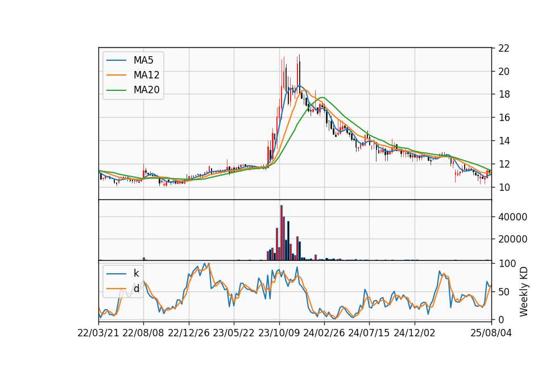Click the 24/12/02 date label
The image size is (546, 392).
click(415, 333)
